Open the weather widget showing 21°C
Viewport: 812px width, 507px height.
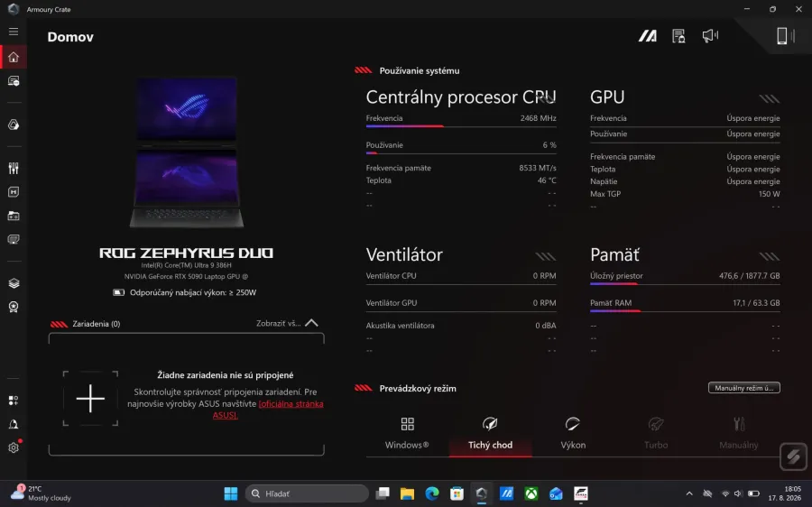pyautogui.click(x=41, y=493)
